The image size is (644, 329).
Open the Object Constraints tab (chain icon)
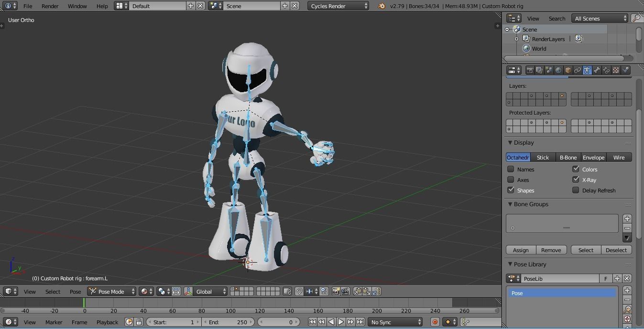click(578, 70)
